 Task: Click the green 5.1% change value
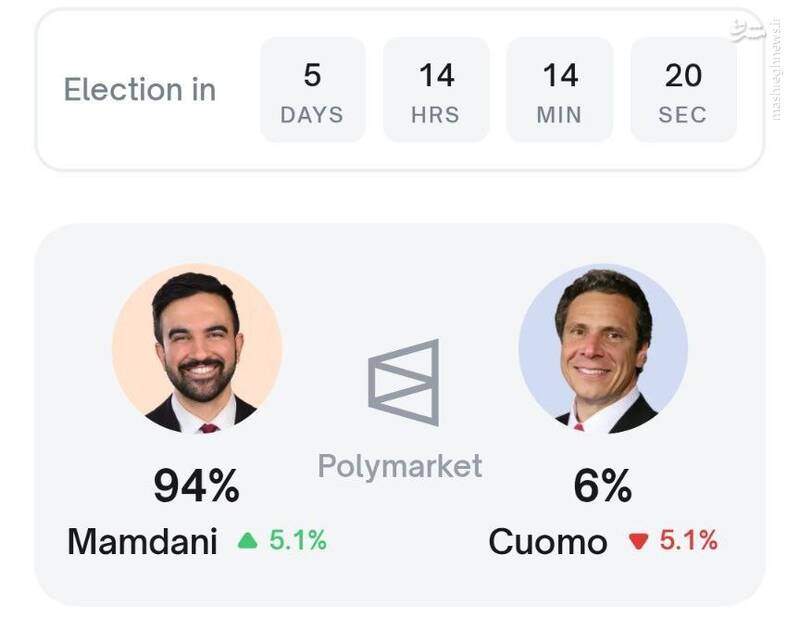pos(297,541)
